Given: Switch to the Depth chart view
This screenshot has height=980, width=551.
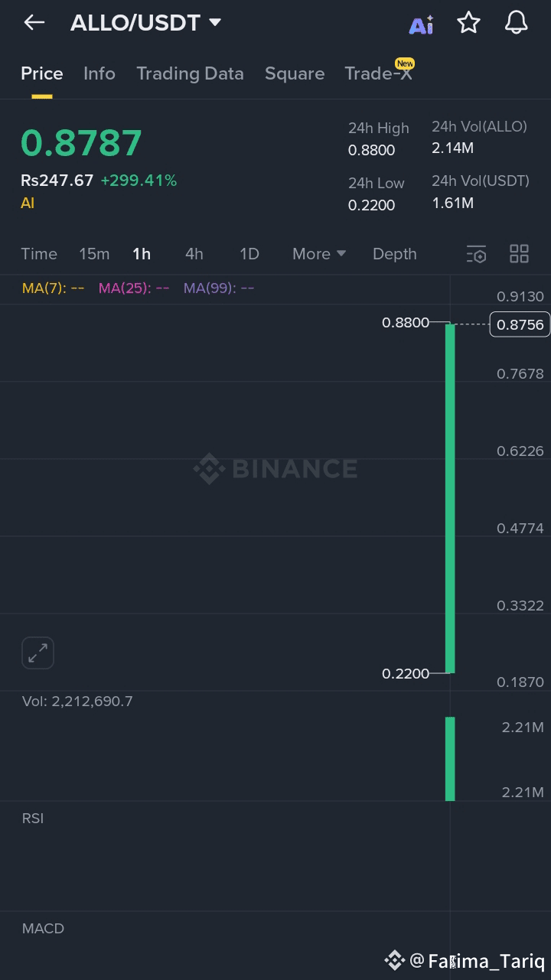Looking at the screenshot, I should pos(395,254).
